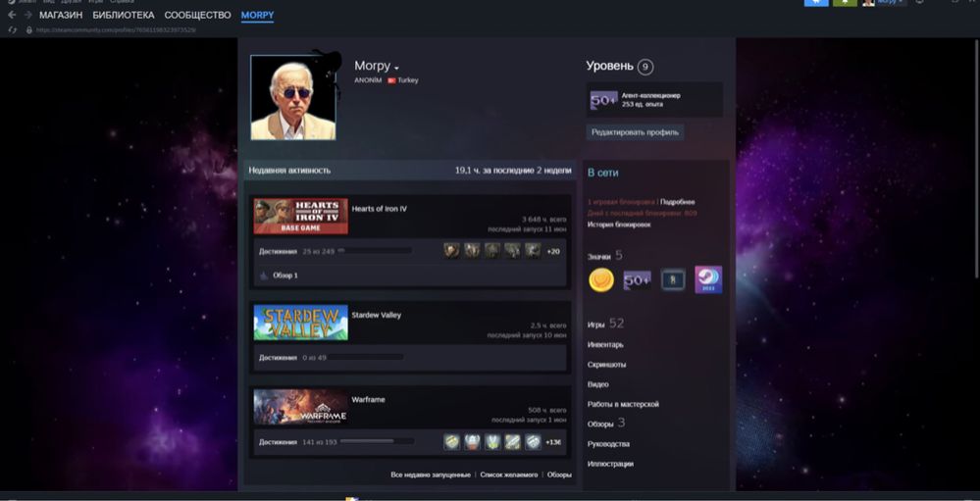Click Все недавно запущенные link
This screenshot has width=980, height=501.
point(431,476)
